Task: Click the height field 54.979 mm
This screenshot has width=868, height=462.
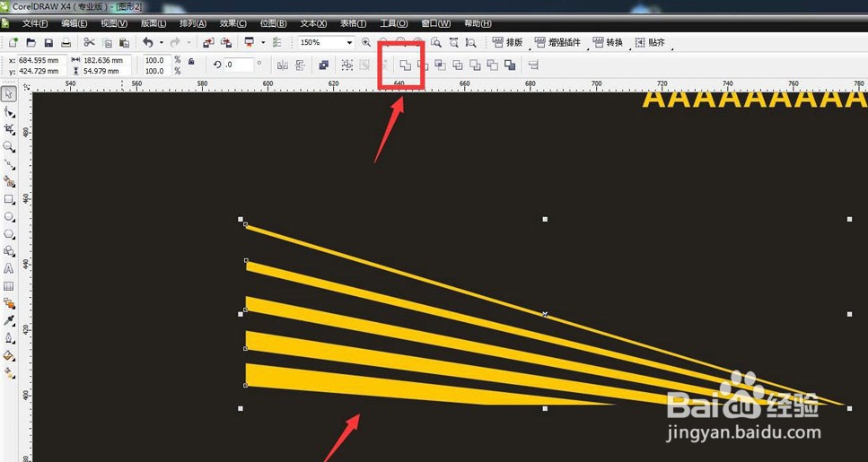Action: pyautogui.click(x=106, y=71)
